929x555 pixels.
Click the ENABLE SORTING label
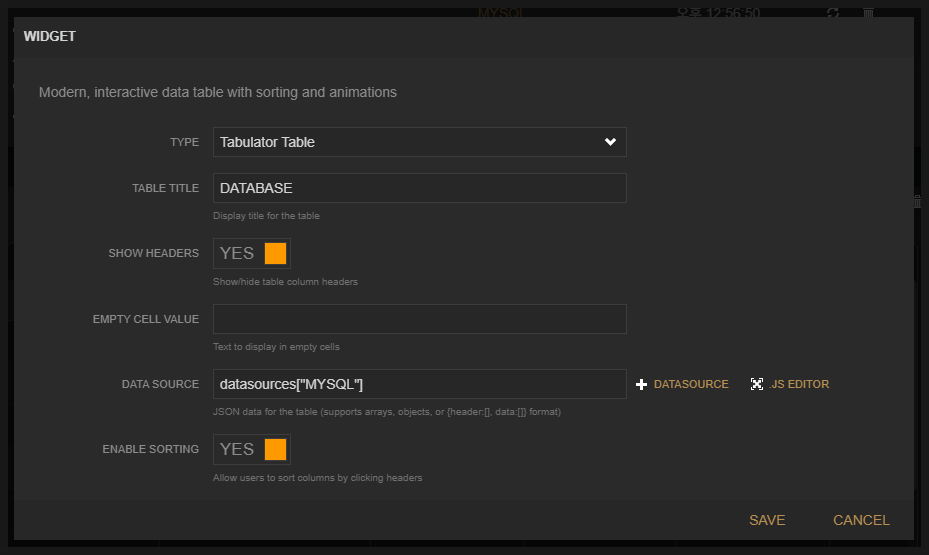click(150, 450)
